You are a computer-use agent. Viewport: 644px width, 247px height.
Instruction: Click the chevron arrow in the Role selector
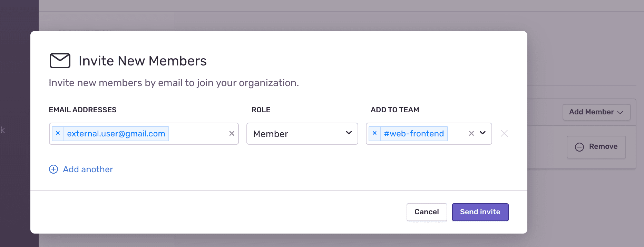pyautogui.click(x=349, y=133)
